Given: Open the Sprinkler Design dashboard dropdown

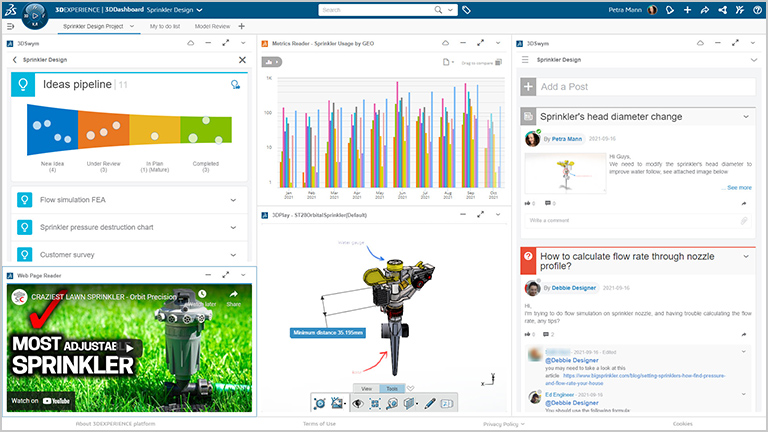Looking at the screenshot, I should point(200,10).
